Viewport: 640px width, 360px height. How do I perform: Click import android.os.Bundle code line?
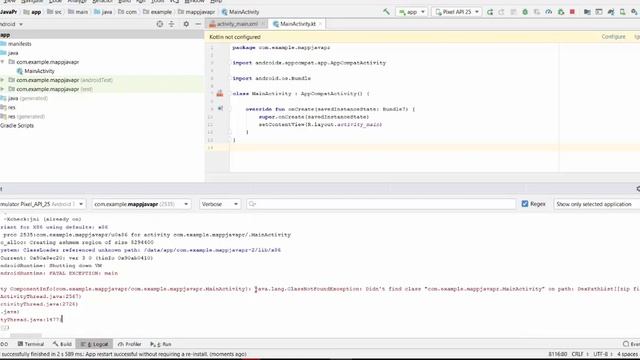tap(272, 78)
